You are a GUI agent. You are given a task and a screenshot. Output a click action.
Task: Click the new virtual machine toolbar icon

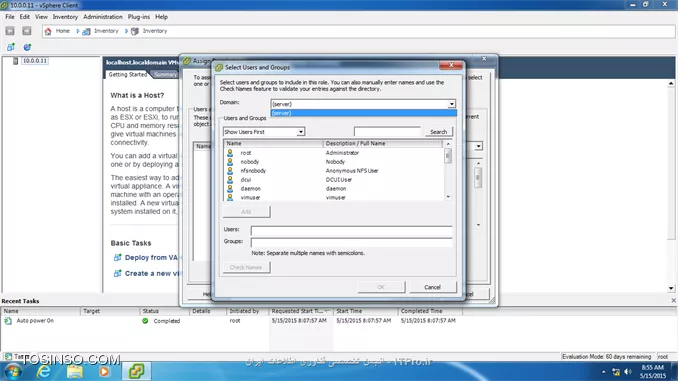(x=11, y=47)
